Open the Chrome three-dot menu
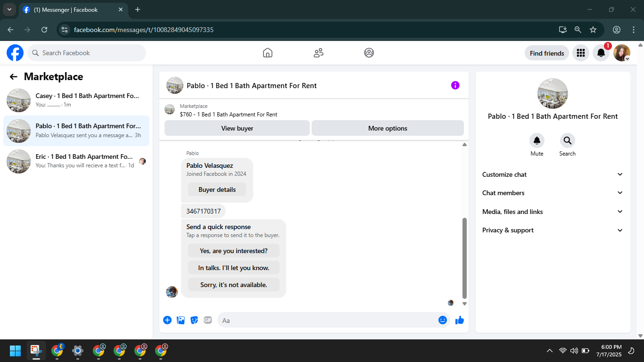 (x=633, y=30)
